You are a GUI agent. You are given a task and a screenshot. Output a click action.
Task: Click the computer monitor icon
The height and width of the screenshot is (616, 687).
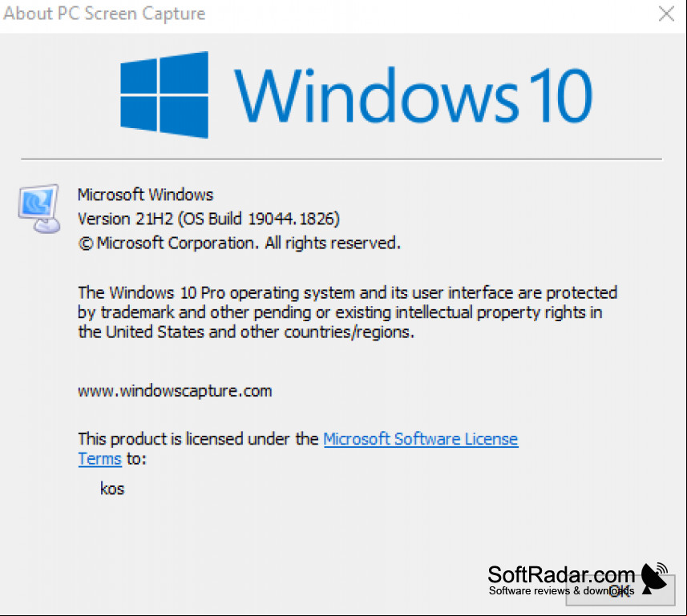[39, 208]
